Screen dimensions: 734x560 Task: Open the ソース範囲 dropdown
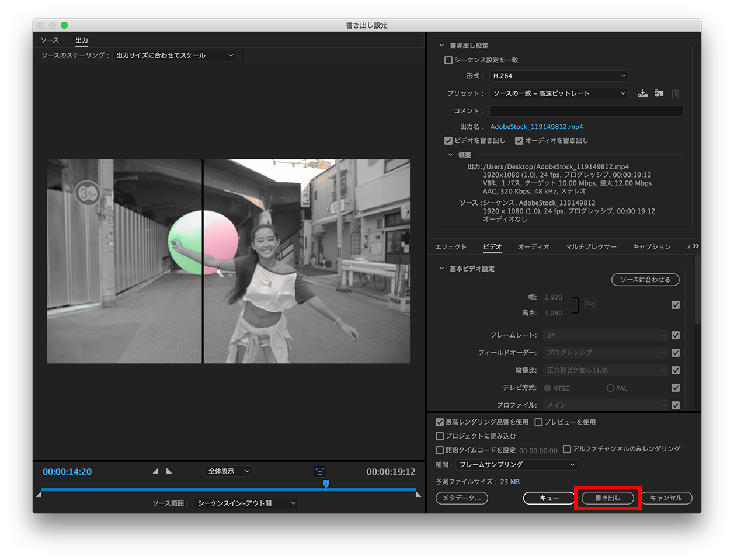pyautogui.click(x=246, y=503)
